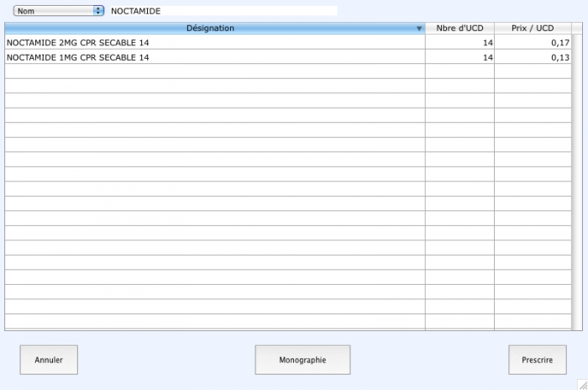The width and height of the screenshot is (588, 390).
Task: Click price cell 0,13
Action: [533, 57]
